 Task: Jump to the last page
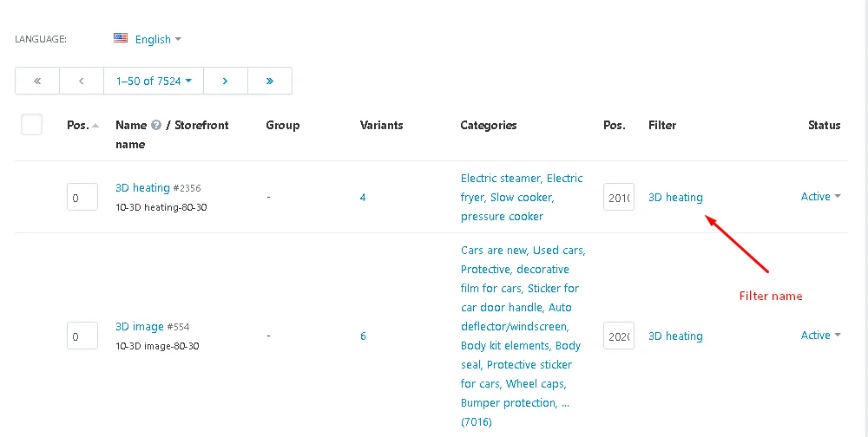pos(270,81)
